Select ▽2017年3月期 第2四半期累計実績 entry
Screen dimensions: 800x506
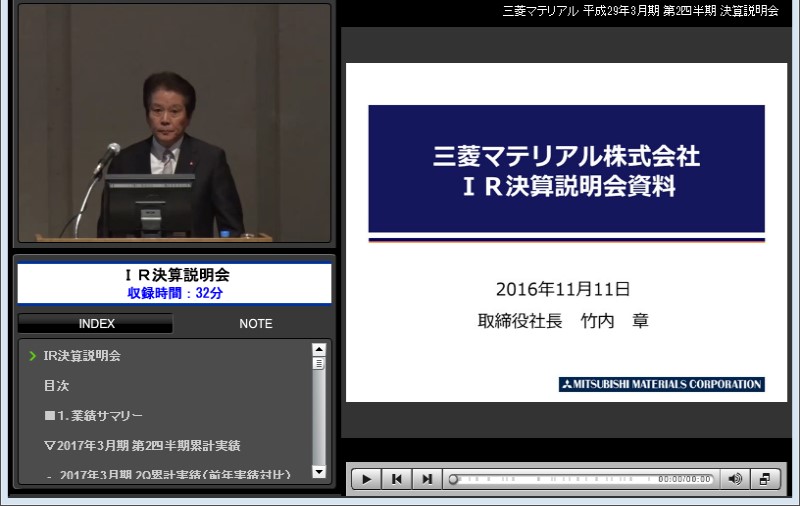pos(142,445)
